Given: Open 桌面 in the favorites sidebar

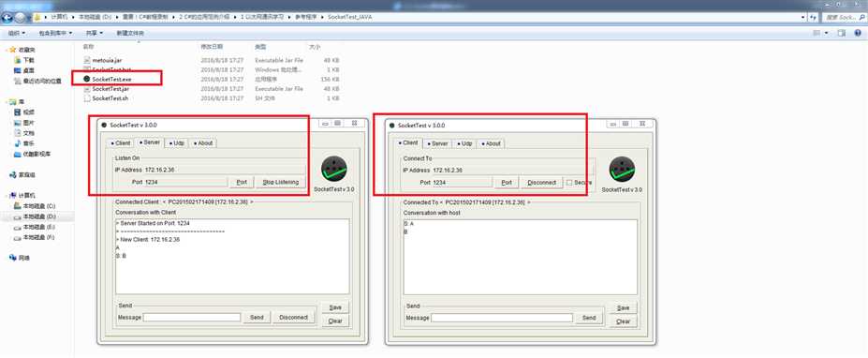Looking at the screenshot, I should (x=24, y=70).
